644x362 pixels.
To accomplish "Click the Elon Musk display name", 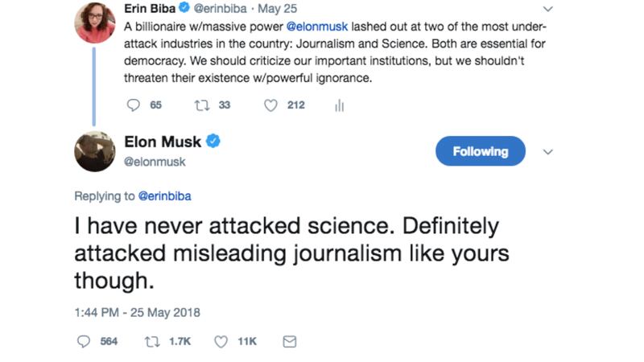I will pos(161,142).
